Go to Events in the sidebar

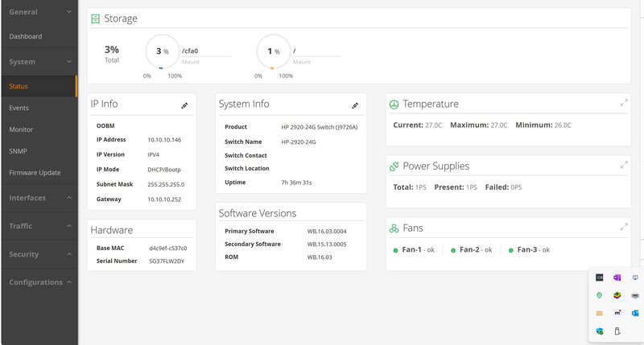click(19, 108)
